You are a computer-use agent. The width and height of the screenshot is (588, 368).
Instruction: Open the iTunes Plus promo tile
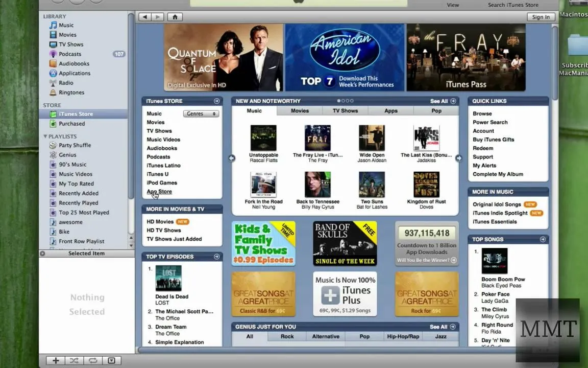[345, 294]
